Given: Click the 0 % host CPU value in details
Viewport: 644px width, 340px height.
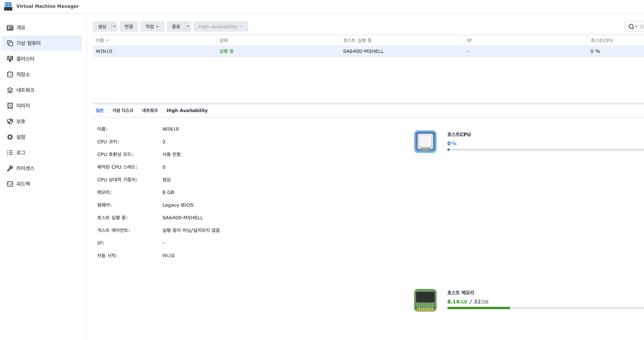Looking at the screenshot, I should (x=452, y=144).
